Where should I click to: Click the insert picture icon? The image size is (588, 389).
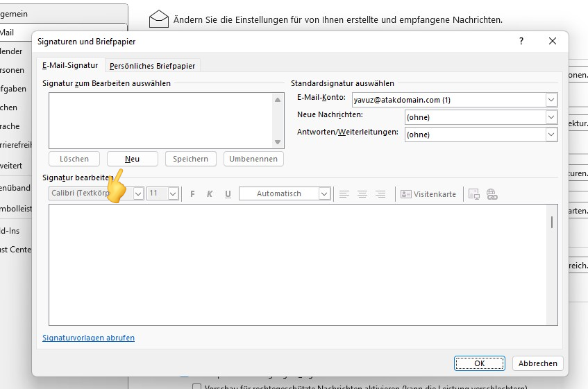click(474, 194)
